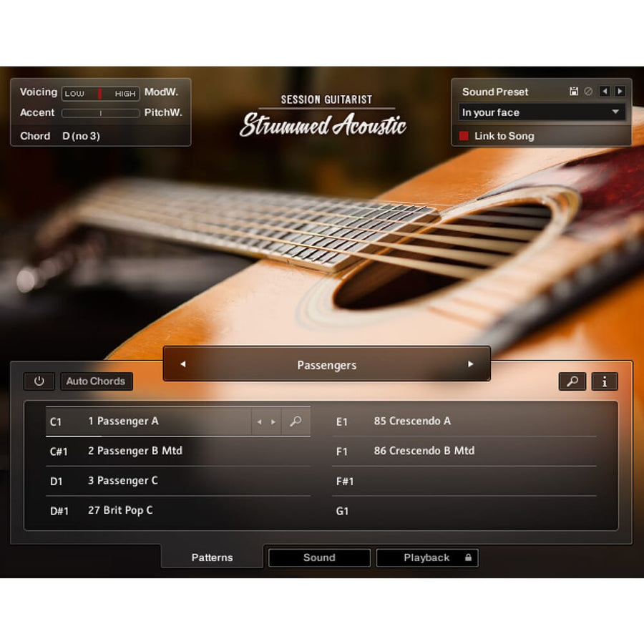Go to previous sound preset
The image size is (644, 644).
pos(604,91)
